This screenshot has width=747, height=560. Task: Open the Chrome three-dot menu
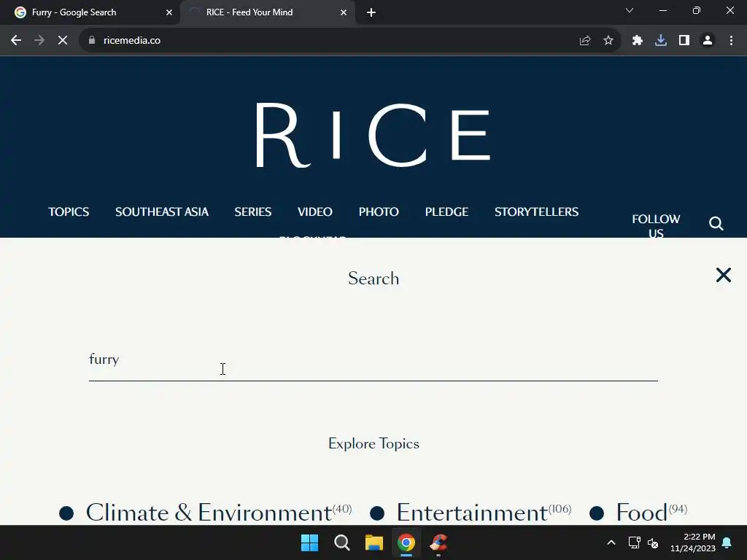[x=731, y=41]
